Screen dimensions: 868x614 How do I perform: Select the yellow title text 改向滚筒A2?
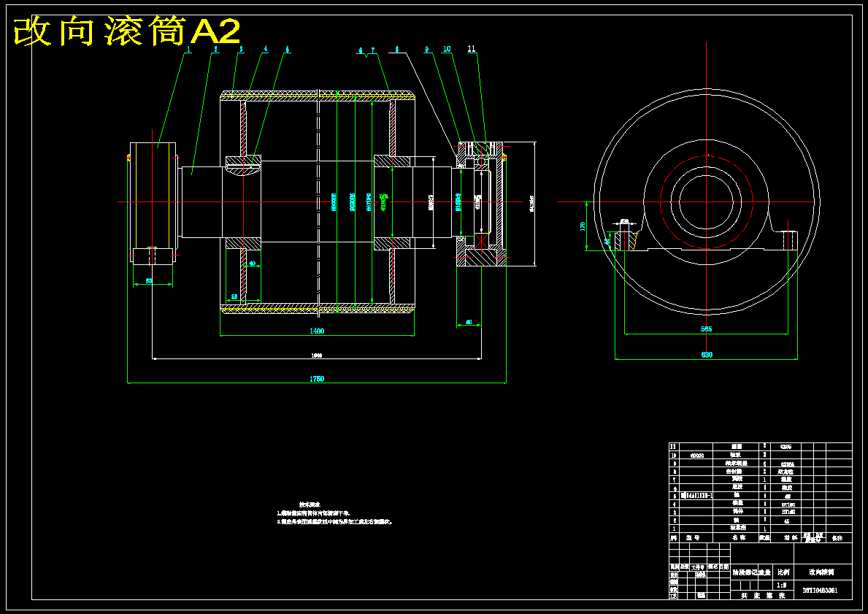(127, 31)
